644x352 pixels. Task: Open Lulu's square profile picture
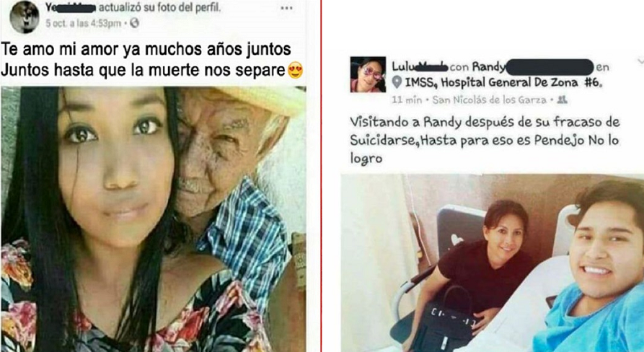point(368,74)
